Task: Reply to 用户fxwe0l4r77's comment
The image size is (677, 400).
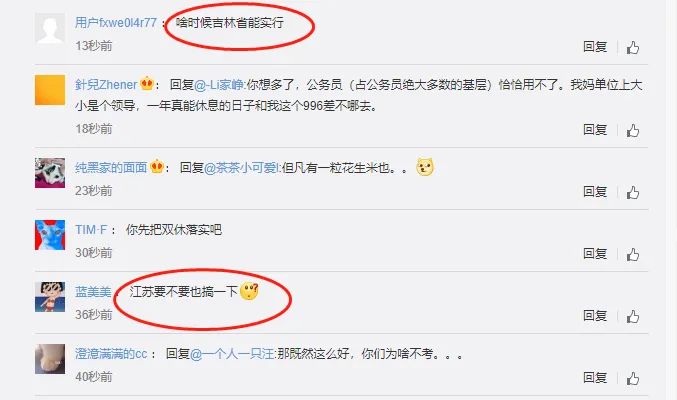Action: tap(595, 47)
